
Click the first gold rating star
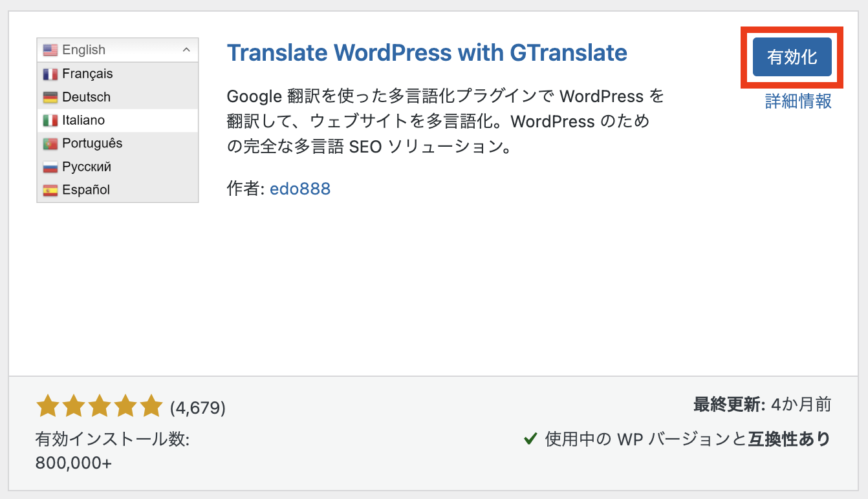(48, 407)
